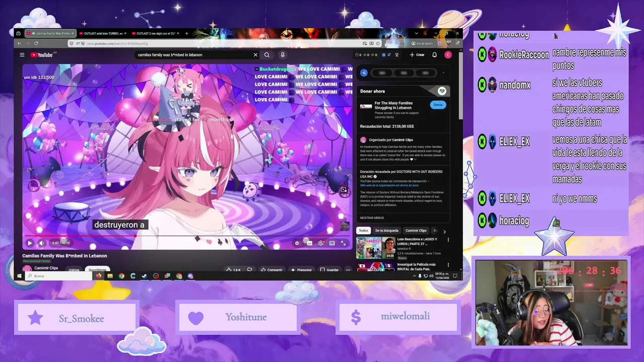Click the Compartir share button

pyautogui.click(x=272, y=270)
